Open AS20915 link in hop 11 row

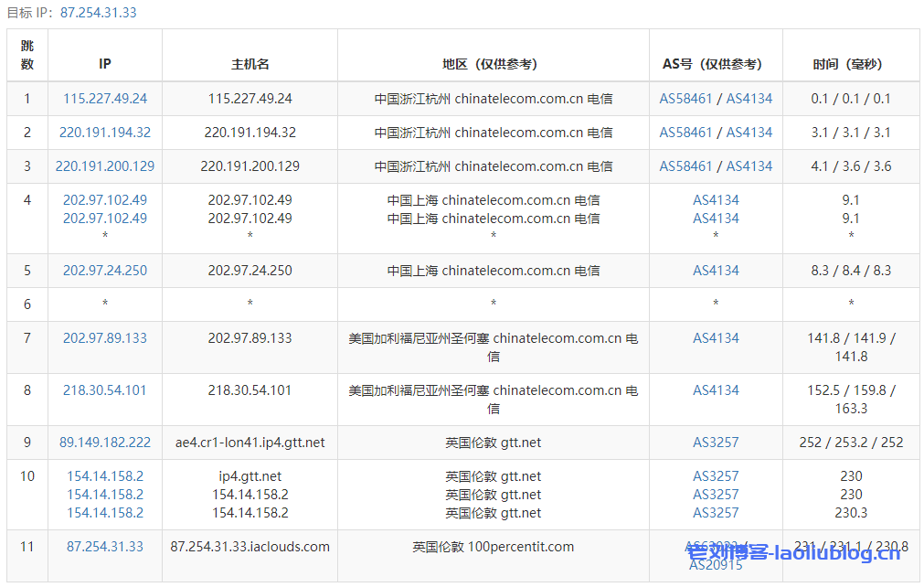tap(716, 565)
